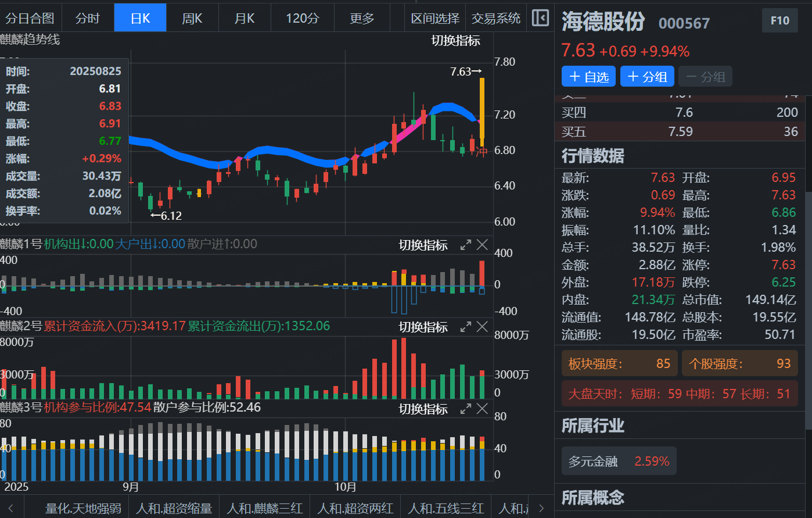Maximize the 麒麟2号 indicator panel

(466, 327)
